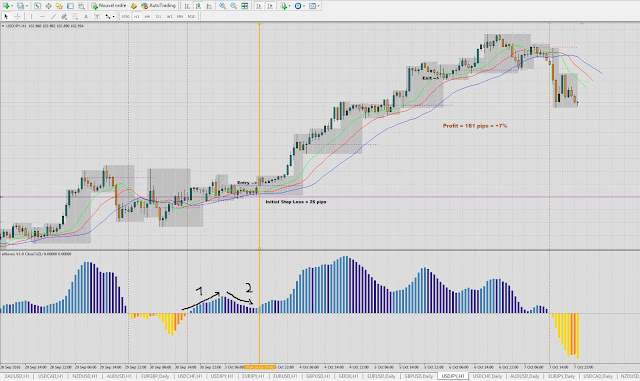Switch timeframe to D1
Image resolution: width=640 pixels, height=381 pixels.
[158, 16]
